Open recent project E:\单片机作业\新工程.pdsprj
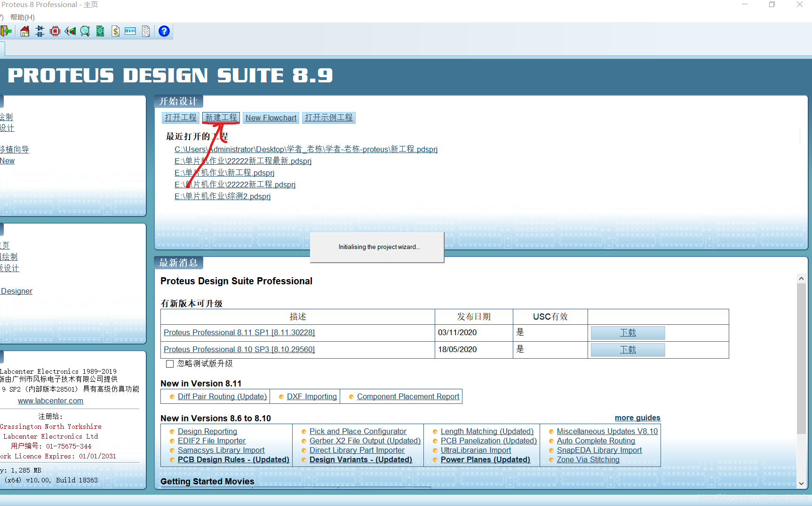The image size is (812, 506). (x=224, y=173)
